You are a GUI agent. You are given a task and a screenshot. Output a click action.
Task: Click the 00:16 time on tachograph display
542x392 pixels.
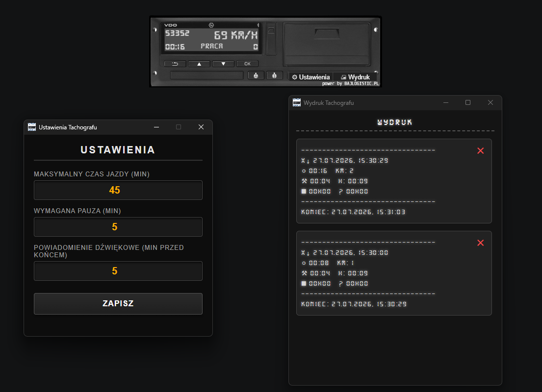pos(175,47)
